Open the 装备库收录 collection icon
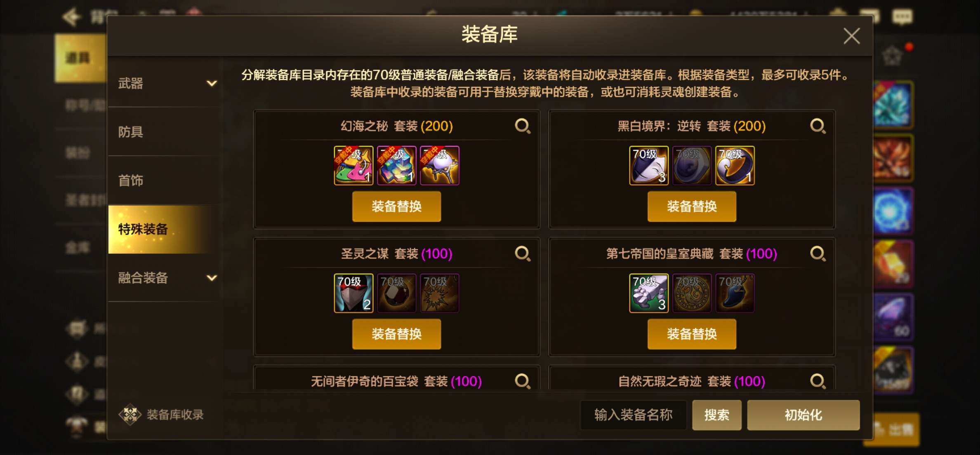 [130, 415]
